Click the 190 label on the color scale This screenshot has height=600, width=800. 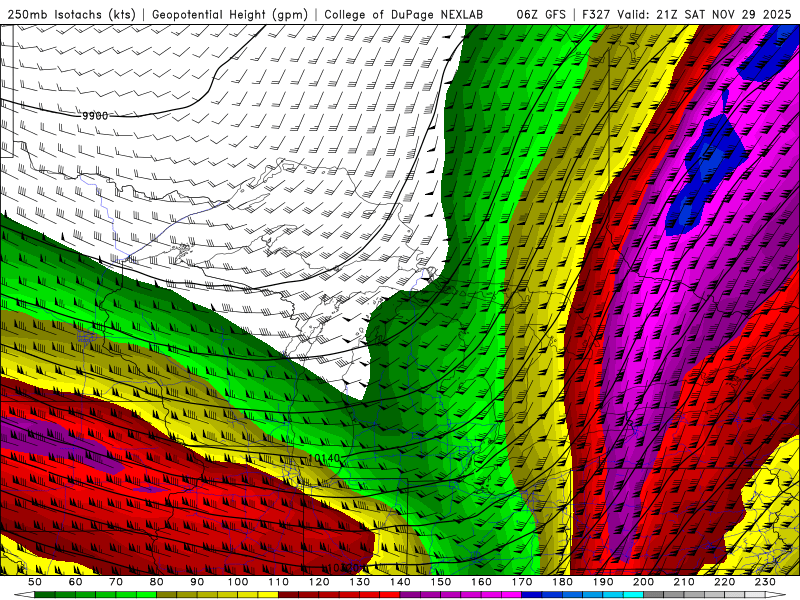603,582
